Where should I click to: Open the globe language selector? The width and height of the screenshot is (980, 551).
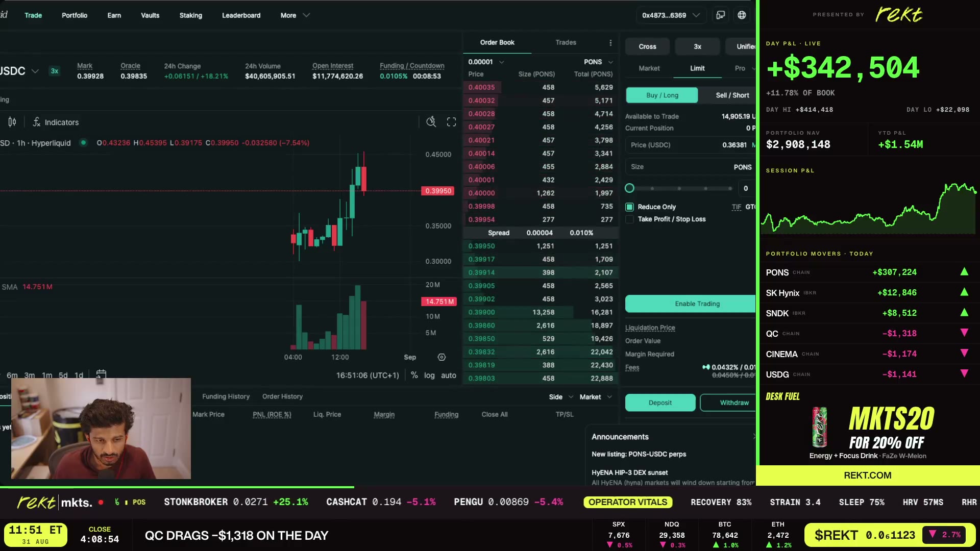[742, 15]
